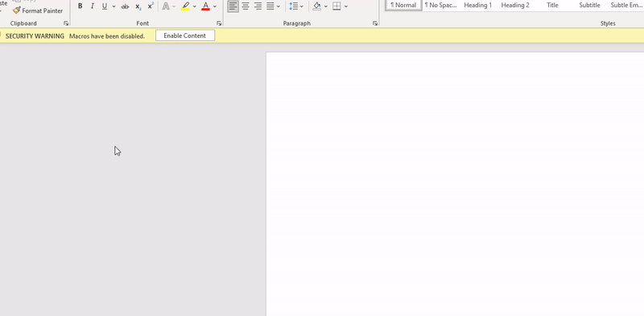The width and height of the screenshot is (644, 316).
Task: Apply underline to the text
Action: (105, 6)
